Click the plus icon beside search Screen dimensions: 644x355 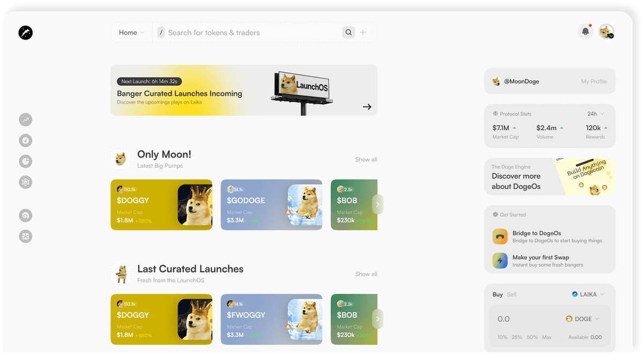point(363,33)
